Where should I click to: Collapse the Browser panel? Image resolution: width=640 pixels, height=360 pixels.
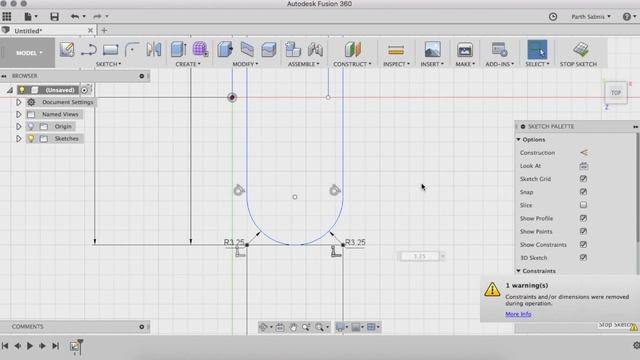4,76
